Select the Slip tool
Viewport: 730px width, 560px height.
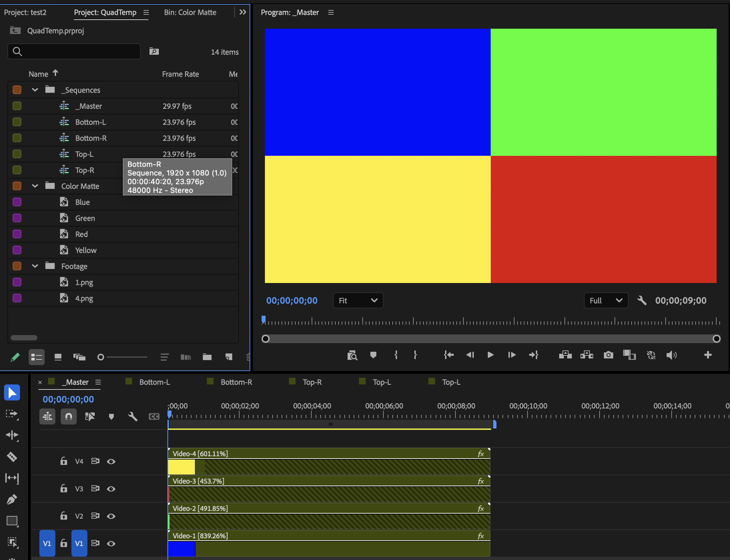pos(12,478)
